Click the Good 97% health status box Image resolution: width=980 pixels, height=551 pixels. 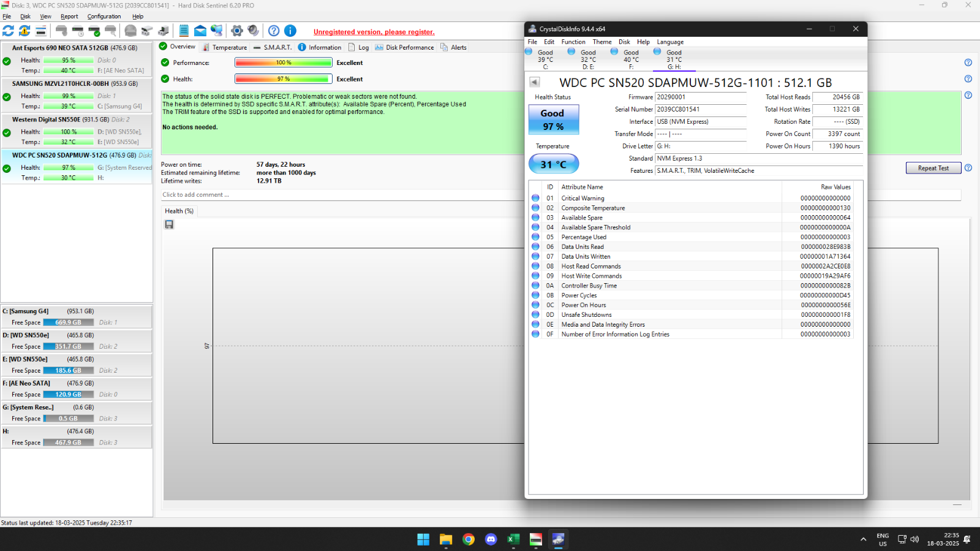(x=553, y=120)
